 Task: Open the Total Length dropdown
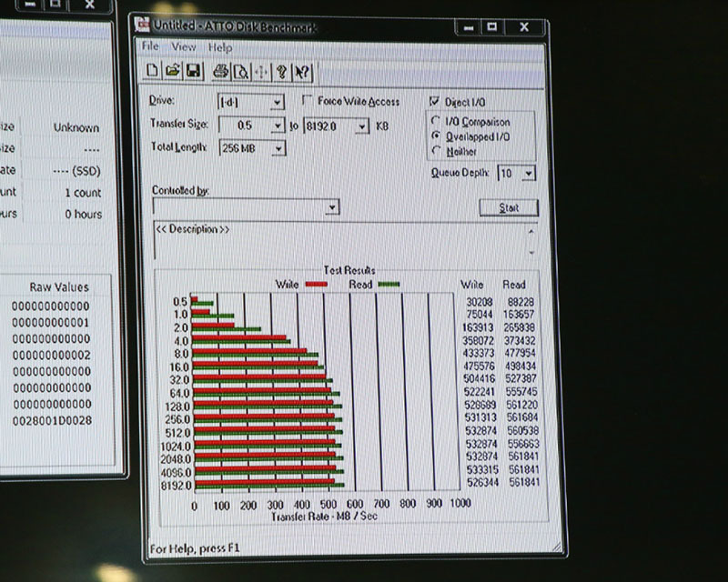pyautogui.click(x=278, y=148)
